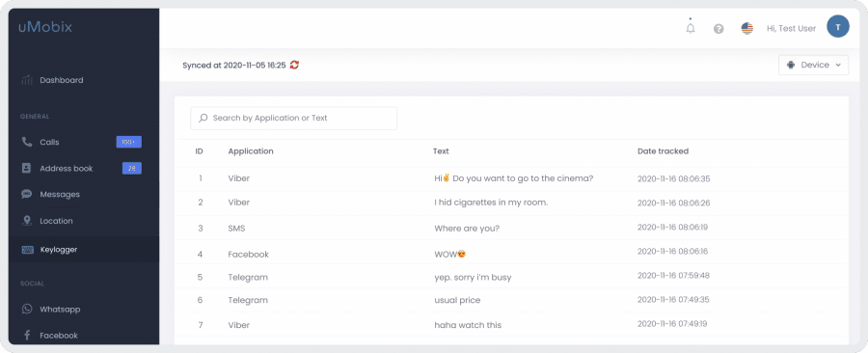Click the Dashboard chart icon
Viewport: 868px width, 353px height.
[x=27, y=80]
